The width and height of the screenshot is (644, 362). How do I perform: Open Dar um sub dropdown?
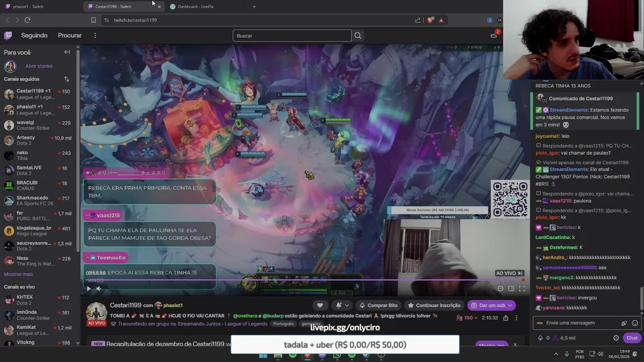click(492, 305)
